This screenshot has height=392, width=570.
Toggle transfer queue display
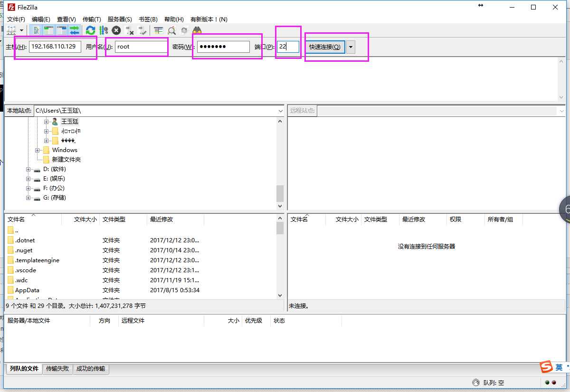(75, 30)
